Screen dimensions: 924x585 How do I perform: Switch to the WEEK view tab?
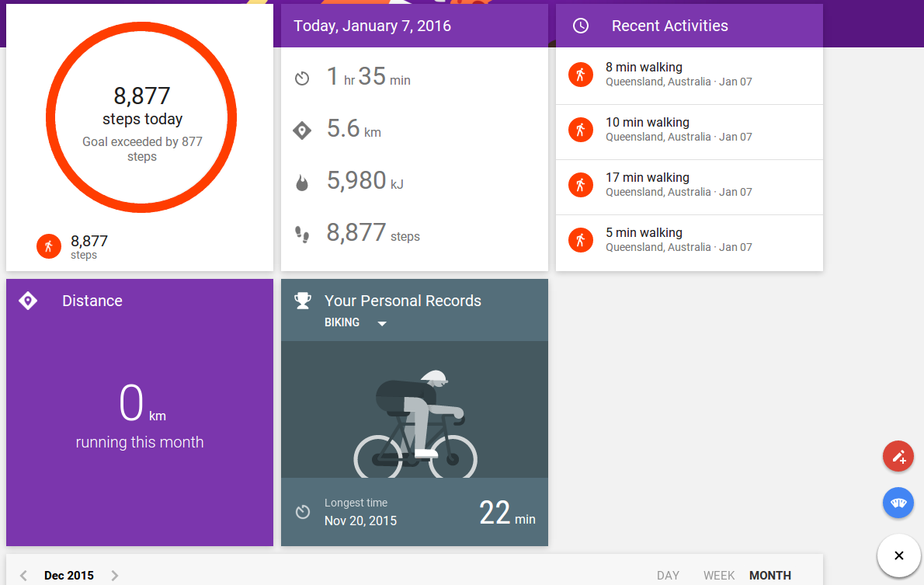click(719, 576)
